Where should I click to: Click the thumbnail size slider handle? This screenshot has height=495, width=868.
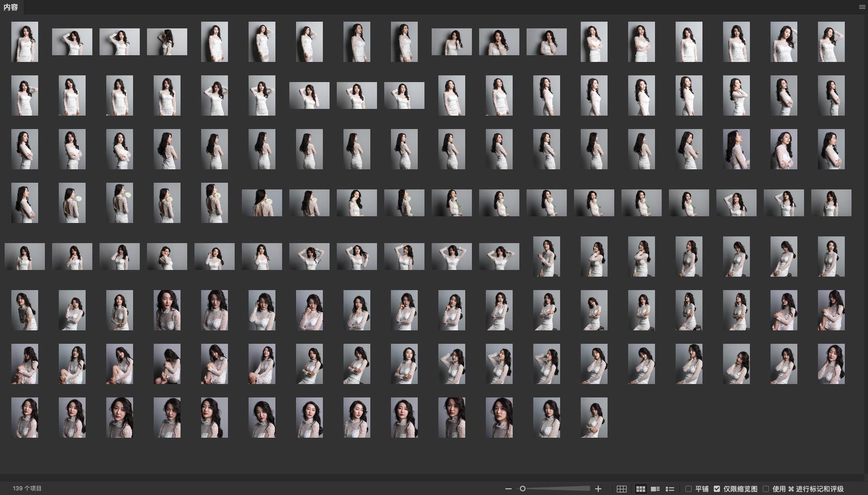coord(522,489)
